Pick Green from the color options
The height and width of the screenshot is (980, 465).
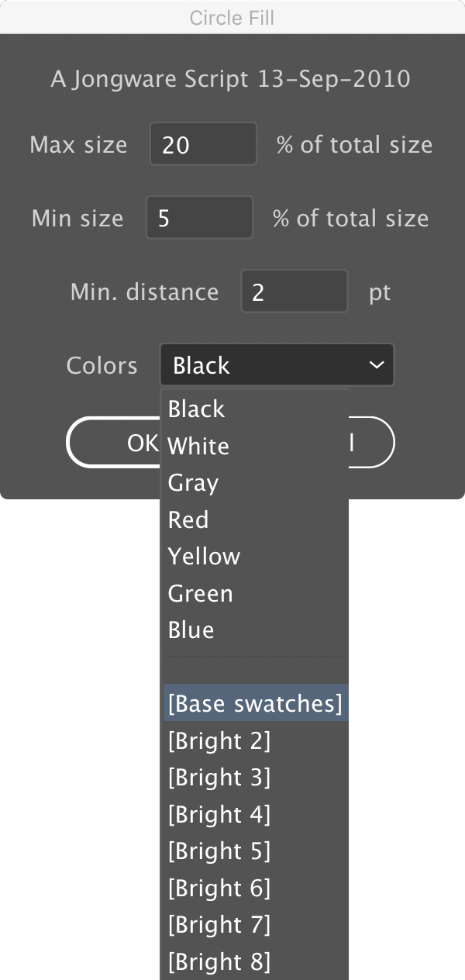pyautogui.click(x=200, y=593)
